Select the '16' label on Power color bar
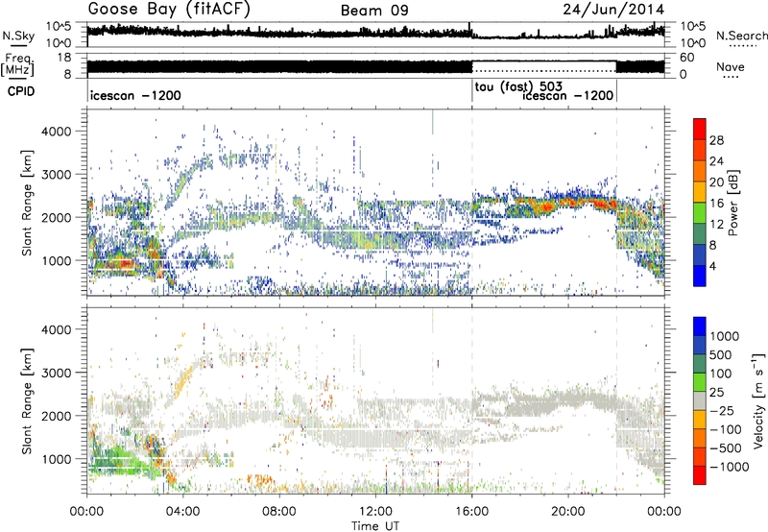 tap(716, 204)
